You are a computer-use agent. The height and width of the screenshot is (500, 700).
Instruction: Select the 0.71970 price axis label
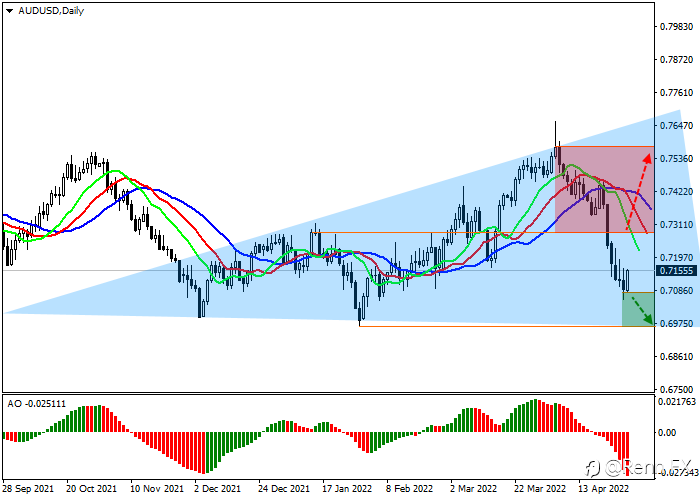pyautogui.click(x=677, y=258)
